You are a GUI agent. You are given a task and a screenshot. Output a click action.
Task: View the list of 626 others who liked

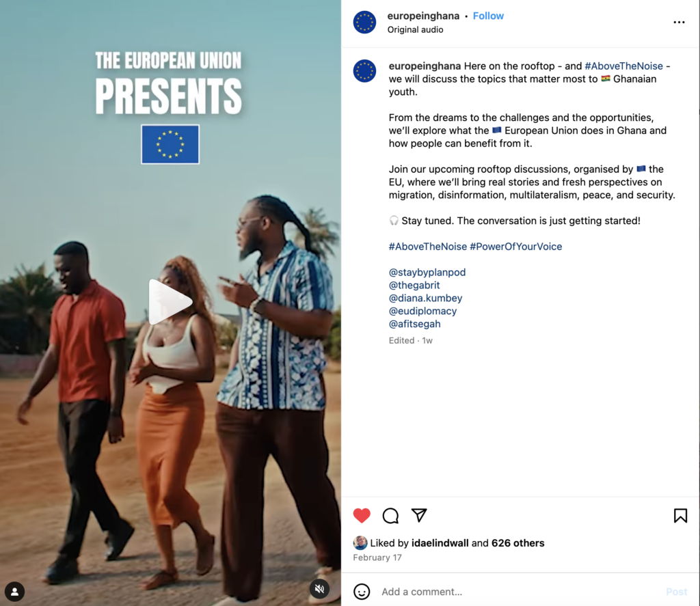518,543
